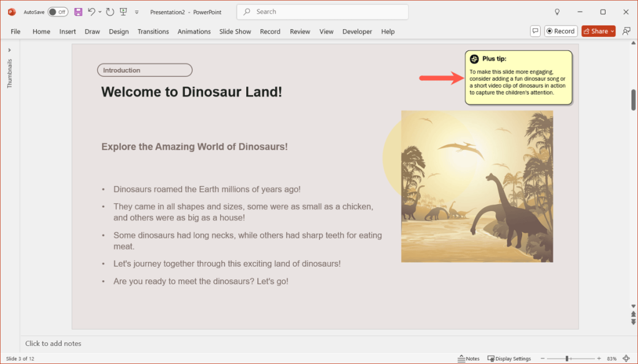Undo the last action
This screenshot has height=364, width=638.
[92, 12]
